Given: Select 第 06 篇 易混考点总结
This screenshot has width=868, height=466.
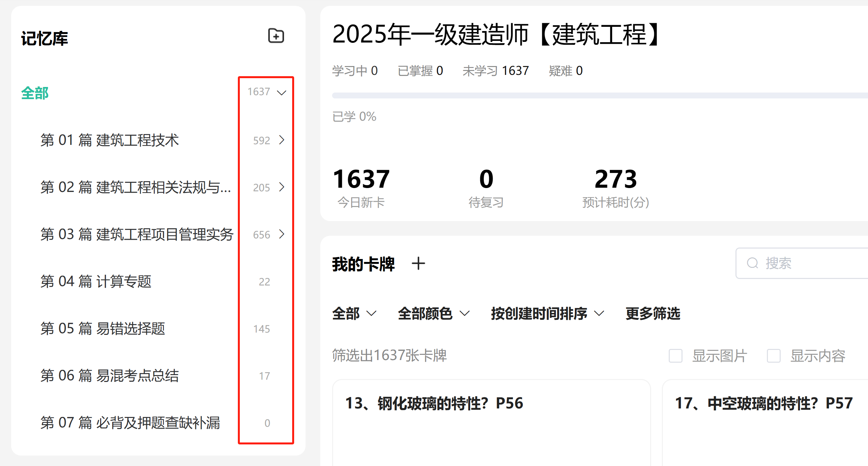Looking at the screenshot, I should (110, 376).
